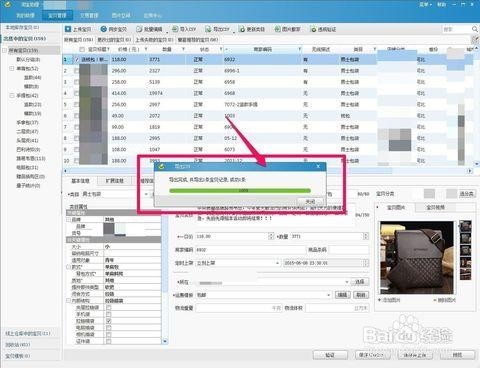
Task: Click the choose category (选分类) button
Action: [x=466, y=194]
